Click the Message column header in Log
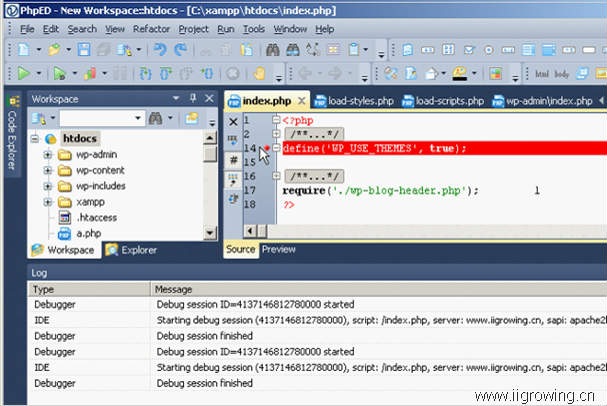607x406 pixels. (379, 290)
